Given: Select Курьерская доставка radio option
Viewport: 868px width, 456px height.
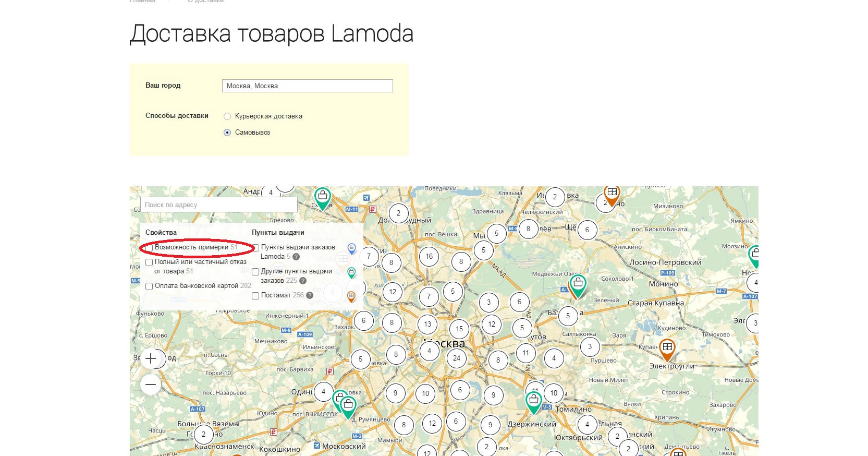Looking at the screenshot, I should [227, 116].
